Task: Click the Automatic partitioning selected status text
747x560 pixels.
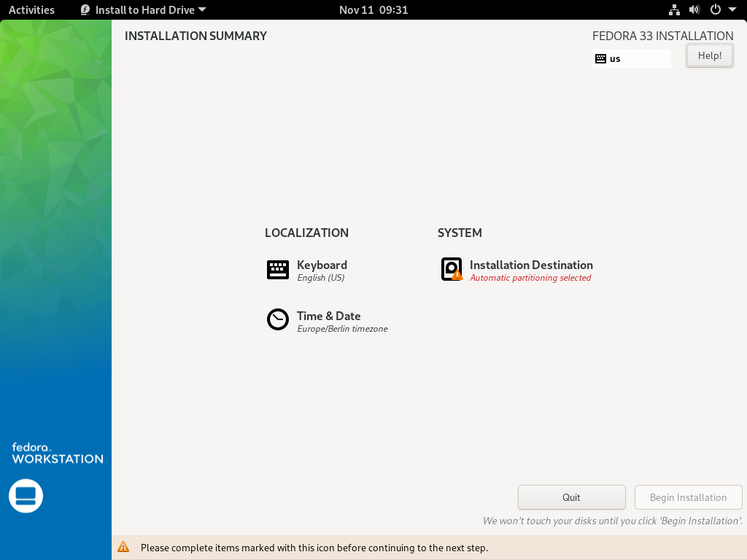Action: (530, 278)
